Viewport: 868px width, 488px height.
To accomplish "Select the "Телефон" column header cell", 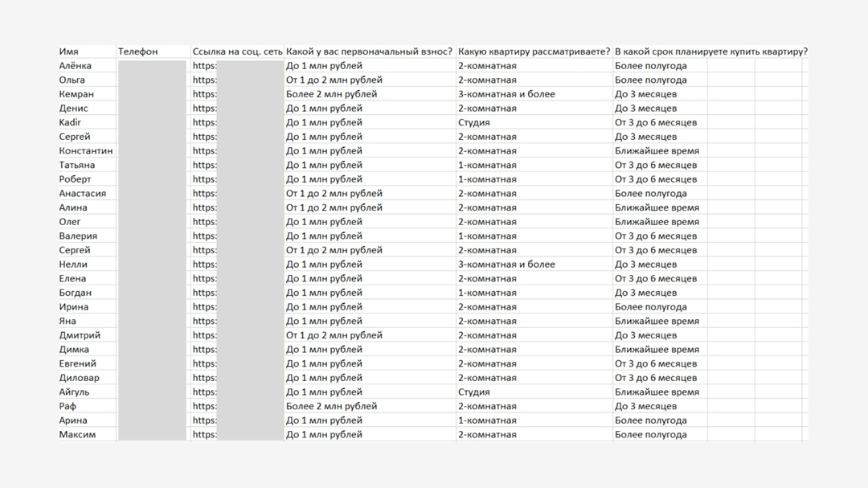I will (x=138, y=51).
